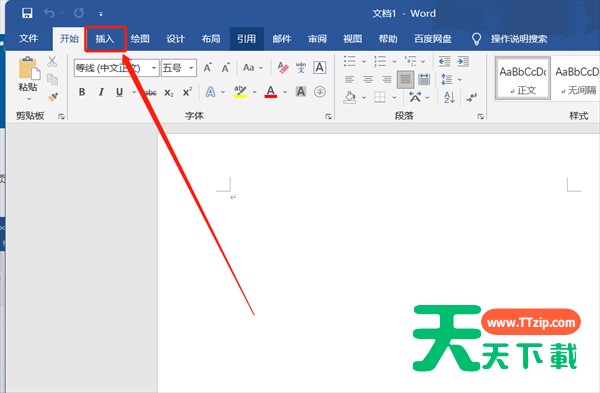Open the 字体 dialog launcher
Viewport: 600px width, 393px height.
[x=328, y=116]
